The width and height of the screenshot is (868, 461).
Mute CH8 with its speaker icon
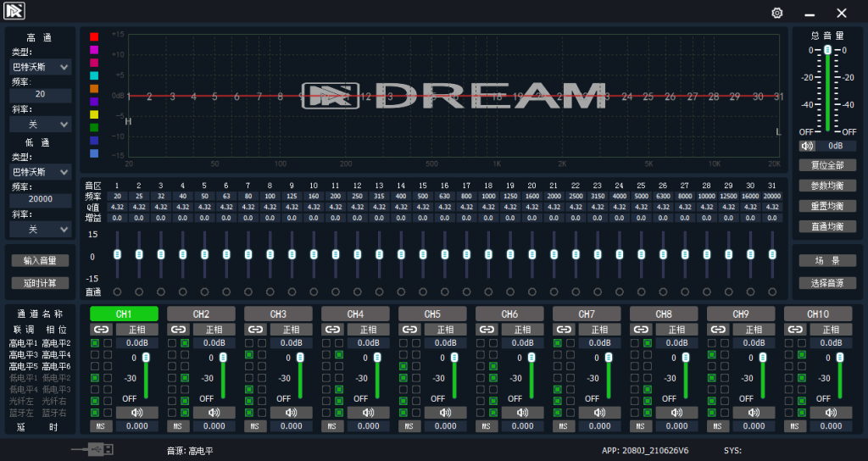coord(676,413)
